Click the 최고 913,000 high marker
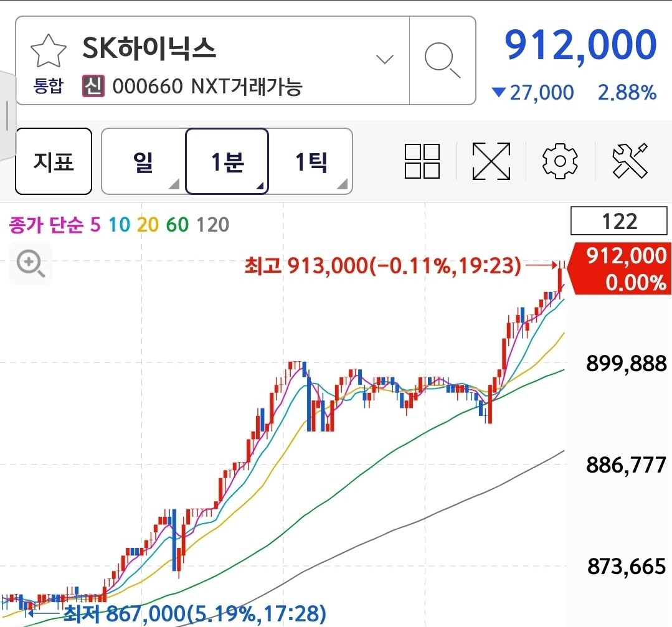Image resolution: width=672 pixels, height=627 pixels. pyautogui.click(x=382, y=266)
